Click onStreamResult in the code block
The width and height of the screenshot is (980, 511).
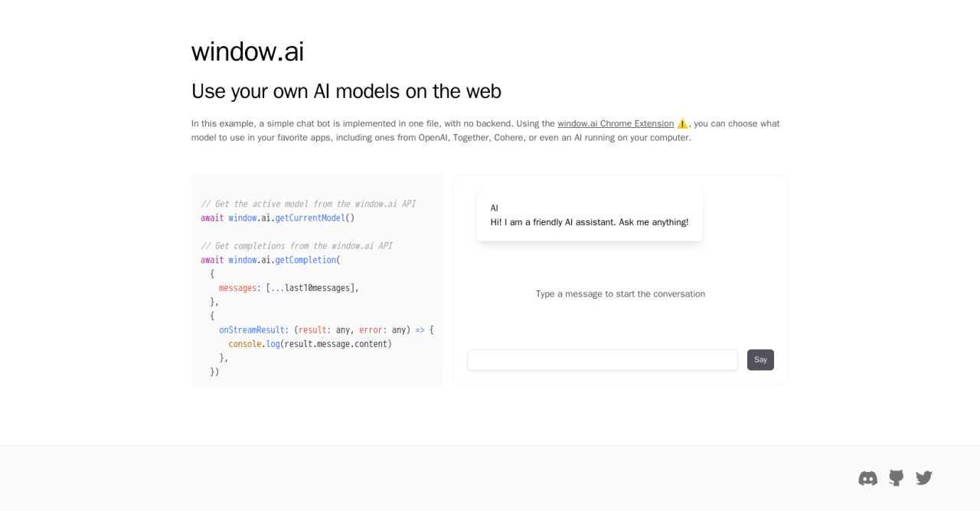point(253,330)
